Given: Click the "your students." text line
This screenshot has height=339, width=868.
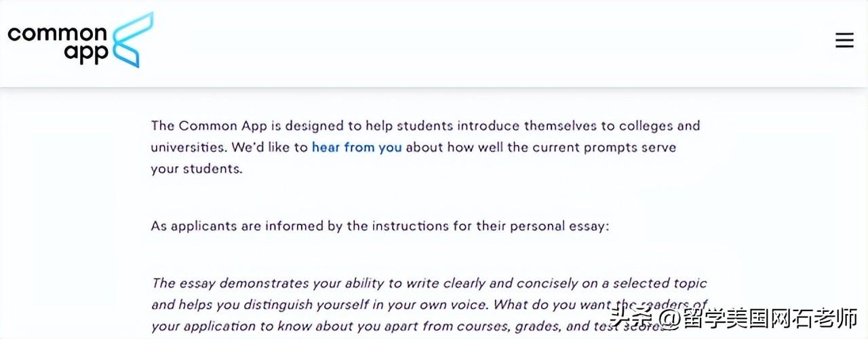Looking at the screenshot, I should 196,169.
